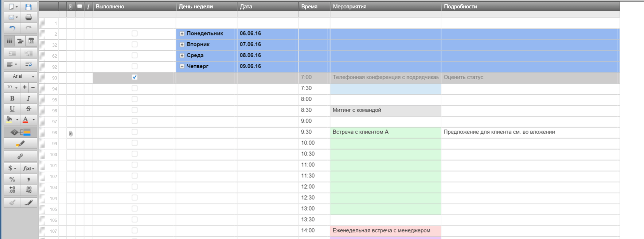Screen dimensions: 644x239
Task: Uncheck the 7:00 row Выполнено checkbox
Action: 134,77
